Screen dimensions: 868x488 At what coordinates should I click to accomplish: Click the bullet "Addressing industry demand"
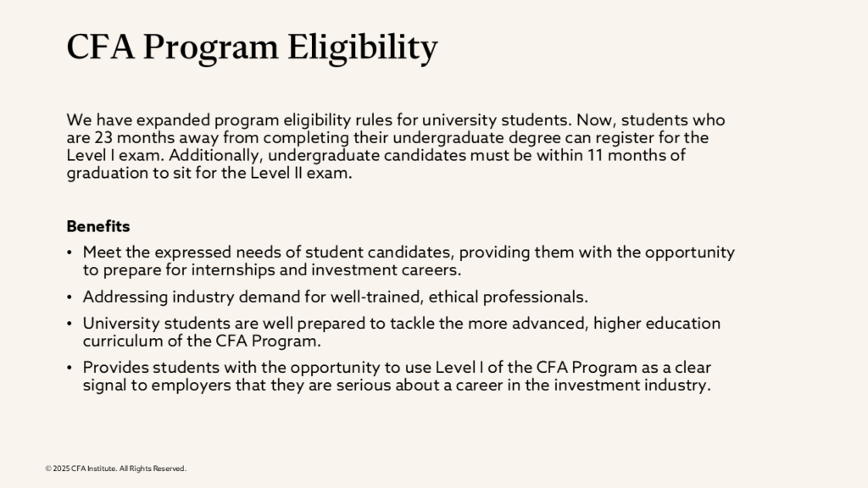335,297
